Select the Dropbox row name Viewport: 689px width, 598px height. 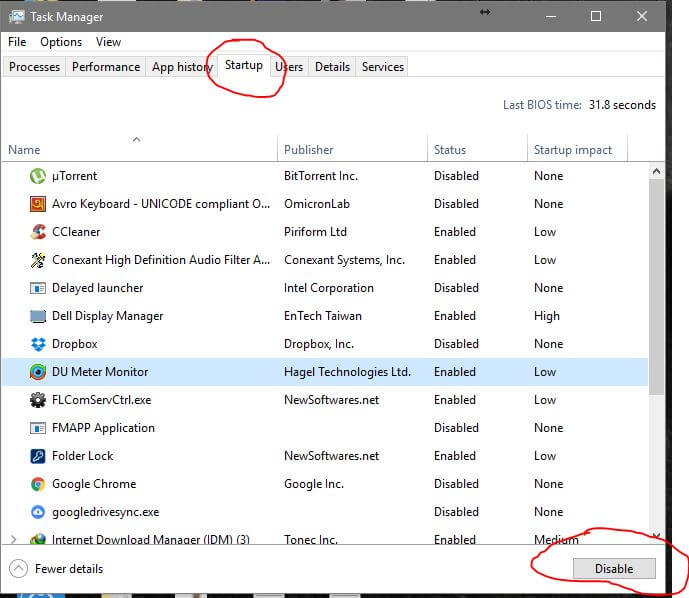74,344
